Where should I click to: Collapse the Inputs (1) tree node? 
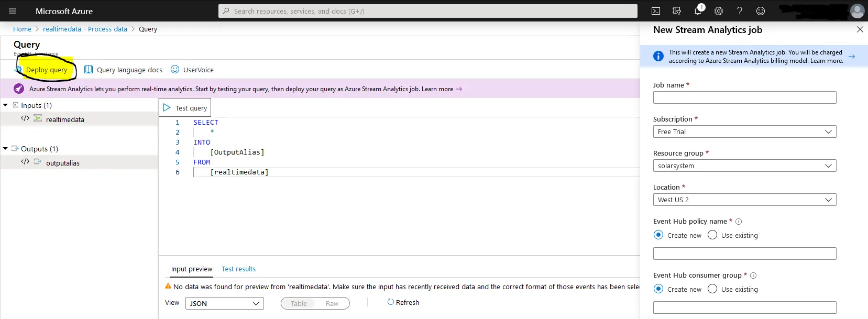point(5,105)
